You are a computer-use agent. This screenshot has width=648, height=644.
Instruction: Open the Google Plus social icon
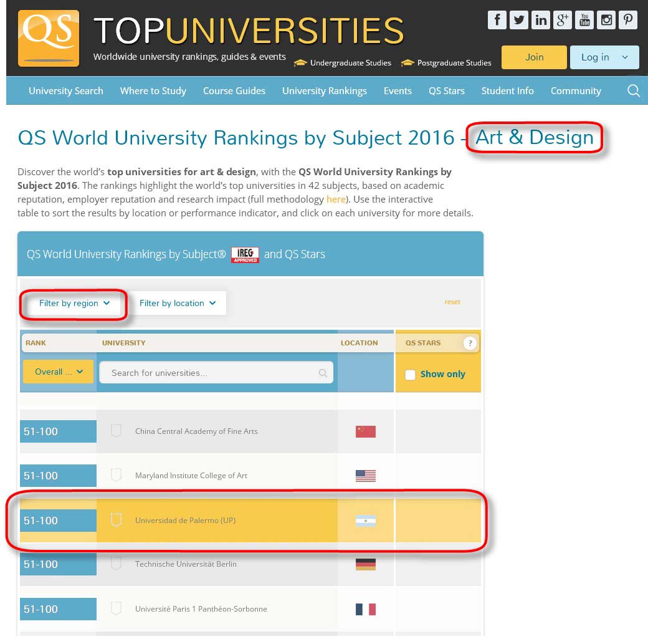(563, 20)
